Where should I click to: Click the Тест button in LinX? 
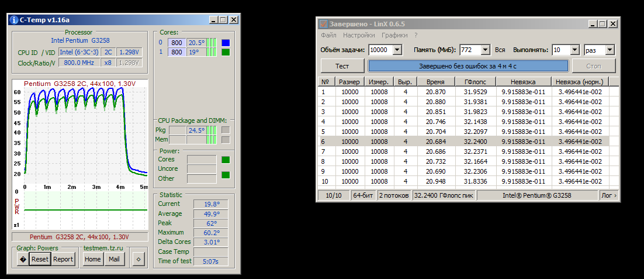(342, 66)
